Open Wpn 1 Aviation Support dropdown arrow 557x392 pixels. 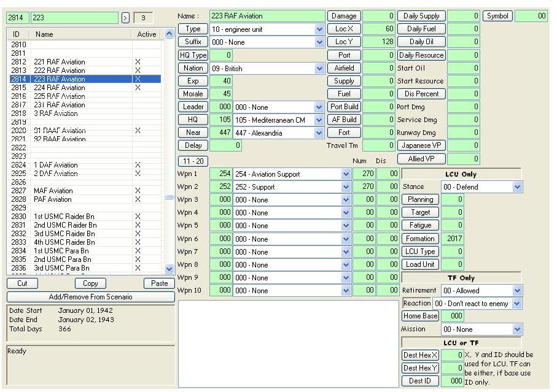coord(346,174)
